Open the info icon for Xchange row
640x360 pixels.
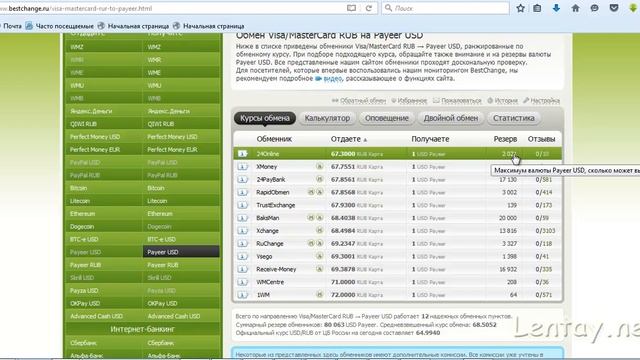pyautogui.click(x=242, y=231)
